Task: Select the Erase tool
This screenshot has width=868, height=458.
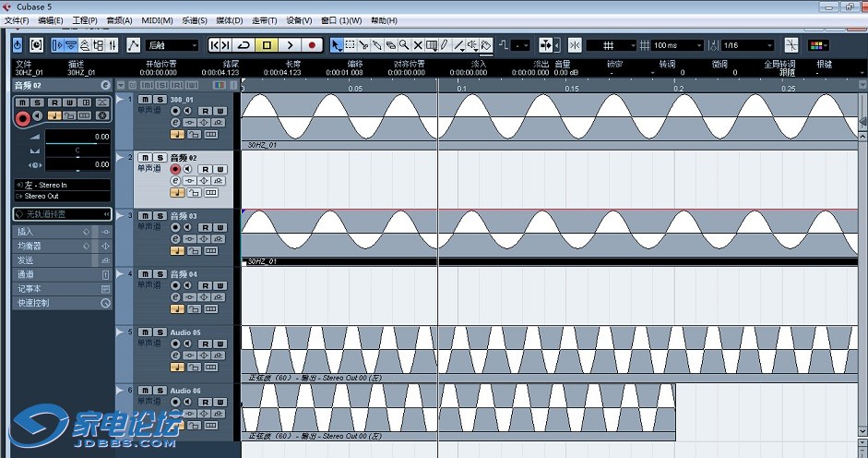Action: coord(391,45)
